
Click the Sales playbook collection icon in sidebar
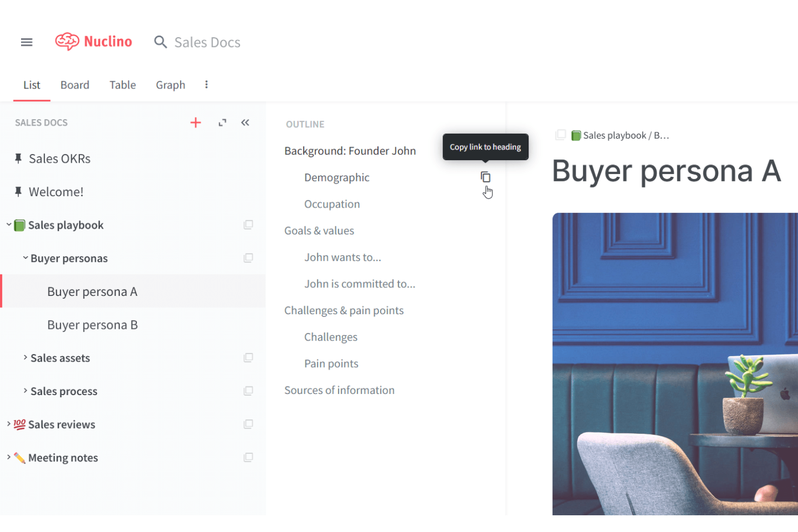click(249, 225)
